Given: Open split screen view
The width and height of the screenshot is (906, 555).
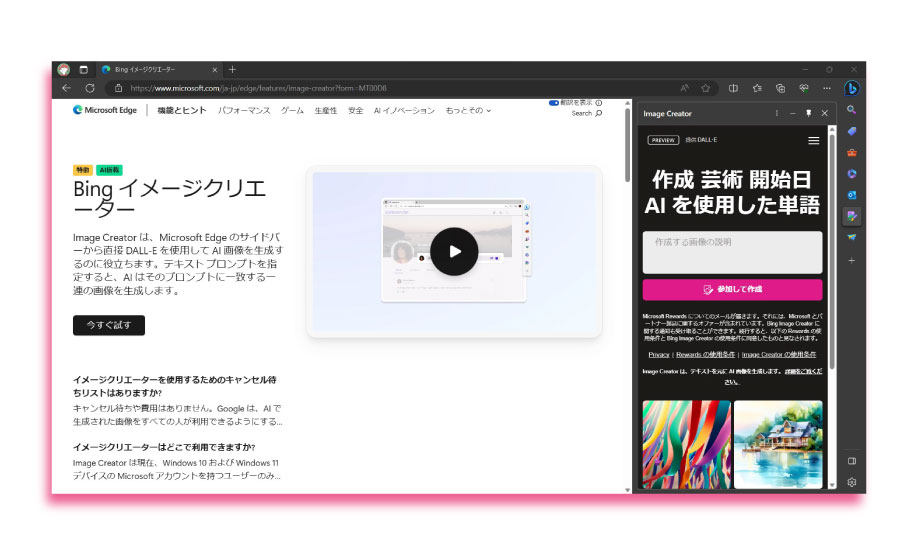Looking at the screenshot, I should pyautogui.click(x=733, y=88).
